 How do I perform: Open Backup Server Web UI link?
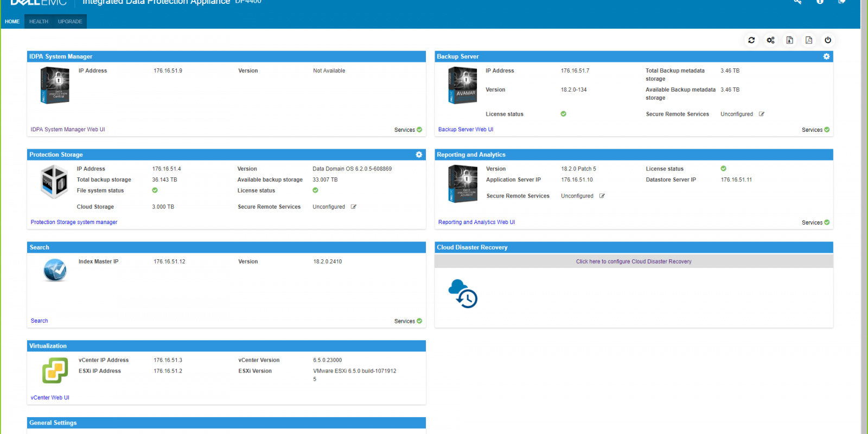(466, 130)
